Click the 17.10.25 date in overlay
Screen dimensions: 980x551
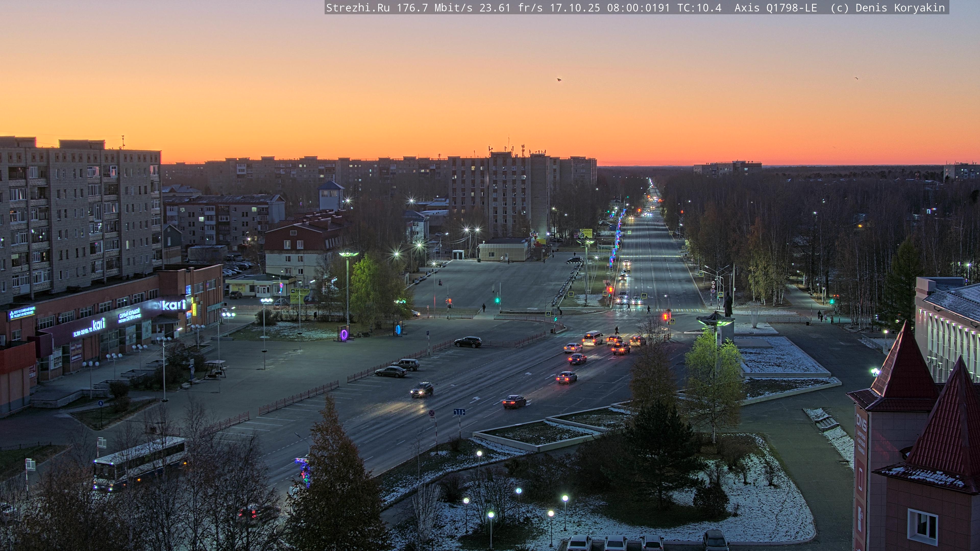coord(574,8)
